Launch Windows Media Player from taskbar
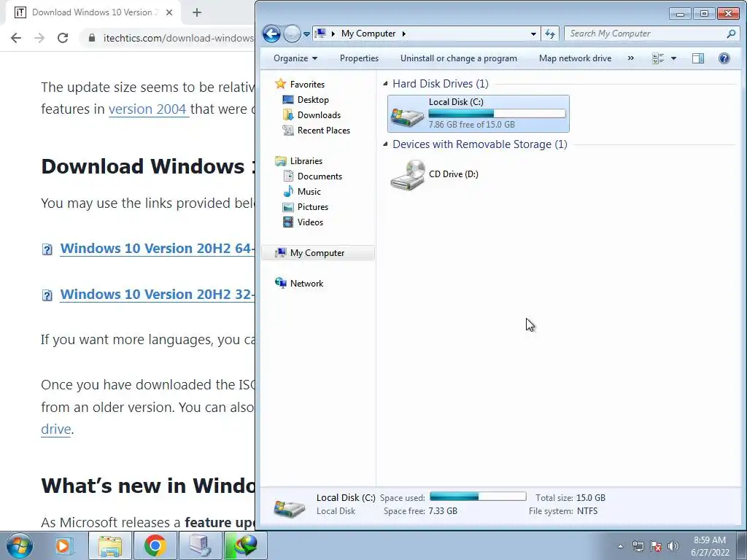The height and width of the screenshot is (560, 747). (63, 545)
